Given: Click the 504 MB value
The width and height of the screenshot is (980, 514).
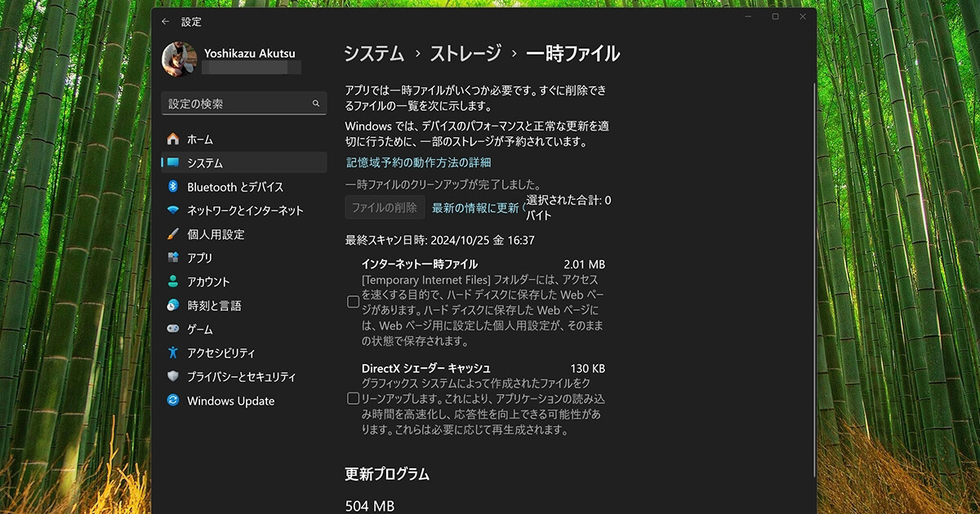Looking at the screenshot, I should [x=369, y=506].
